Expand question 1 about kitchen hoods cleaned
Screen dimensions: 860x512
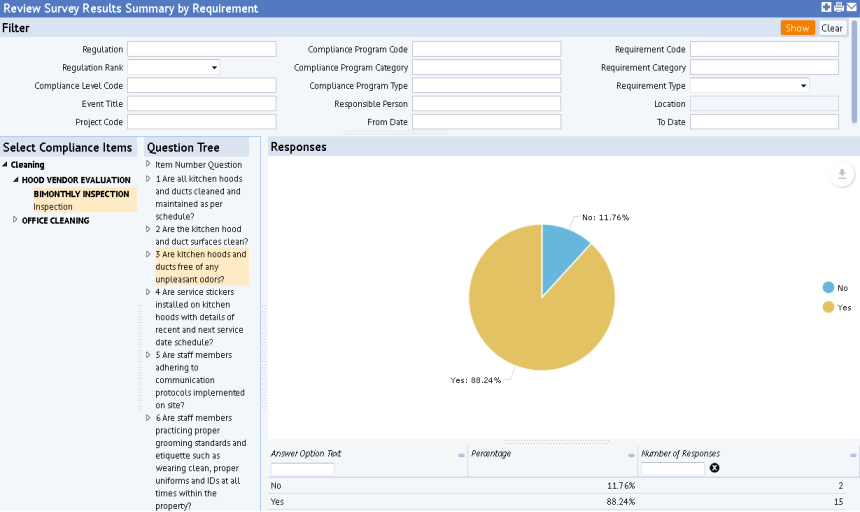click(x=148, y=179)
